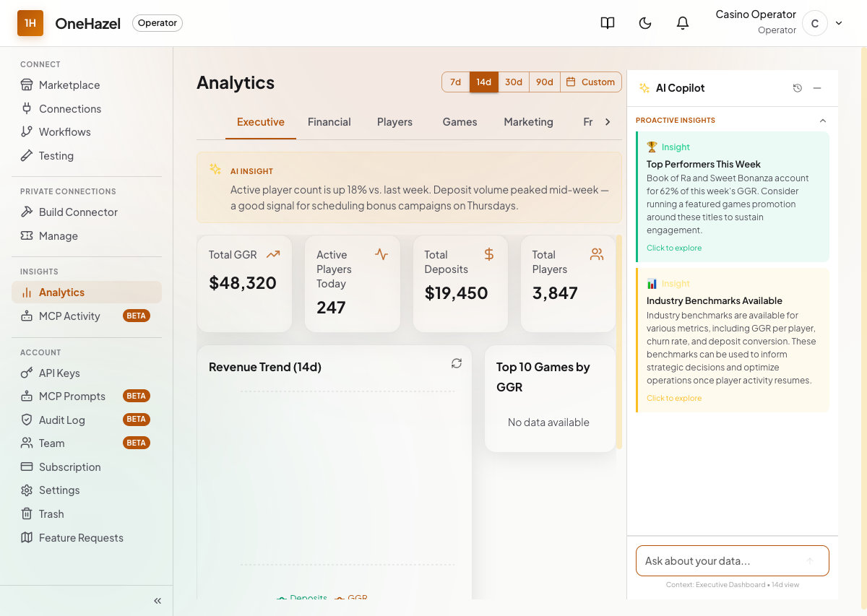Open Settings from the sidebar

click(x=87, y=490)
